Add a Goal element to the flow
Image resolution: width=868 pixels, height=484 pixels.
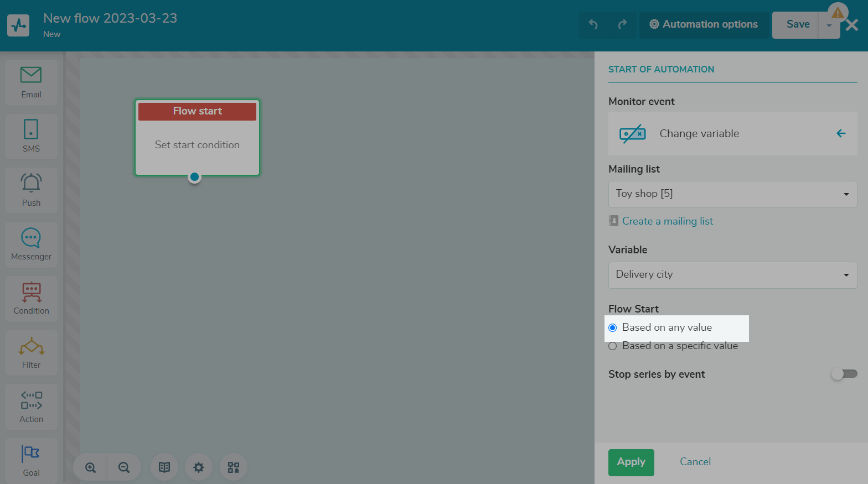point(31,461)
